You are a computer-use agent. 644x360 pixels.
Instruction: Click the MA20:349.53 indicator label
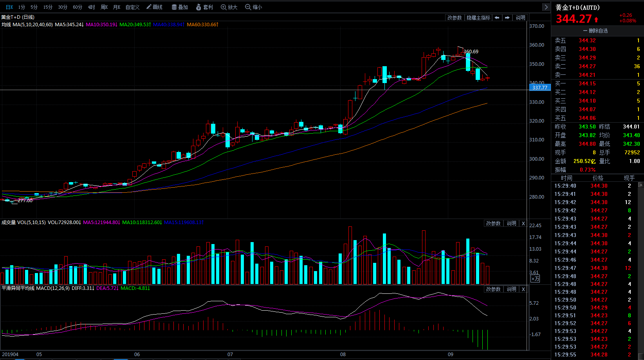tap(135, 24)
